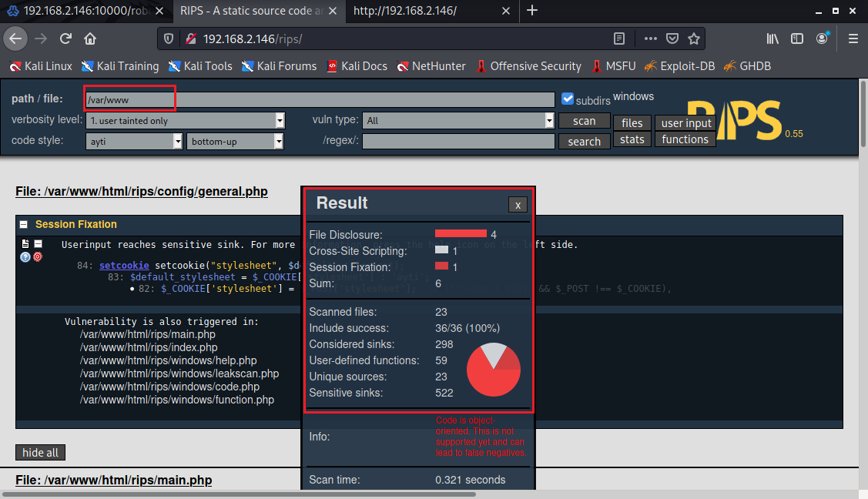Screen dimensions: 868x499
Task: Close the Result popup window
Action: pyautogui.click(x=518, y=206)
